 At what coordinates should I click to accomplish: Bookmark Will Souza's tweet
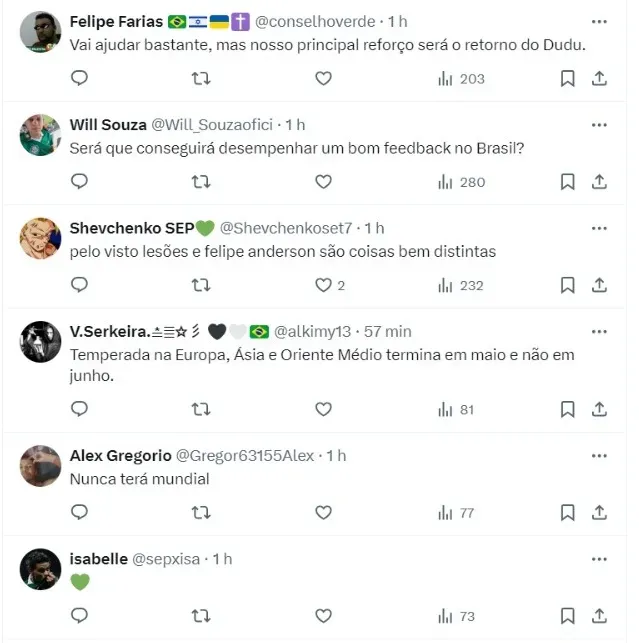coord(567,182)
